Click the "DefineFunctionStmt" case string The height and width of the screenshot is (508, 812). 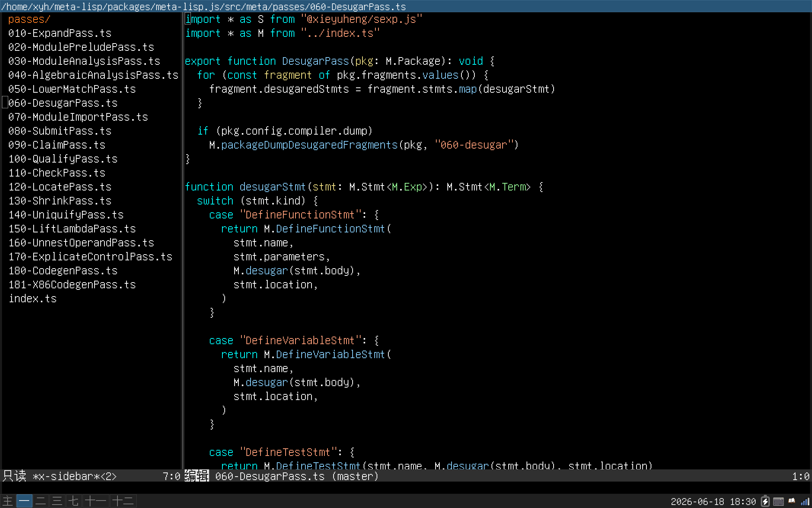(x=300, y=215)
